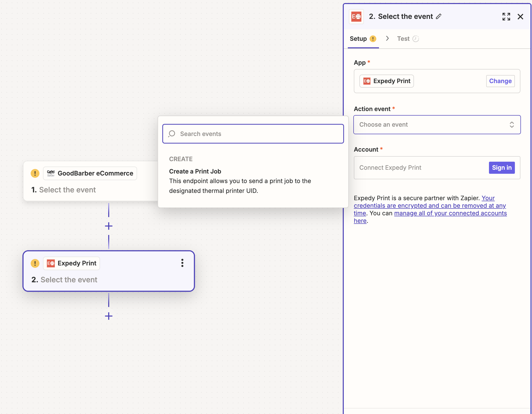Click the Expedy Print logo in panel header
The width and height of the screenshot is (532, 414).
pos(356,17)
